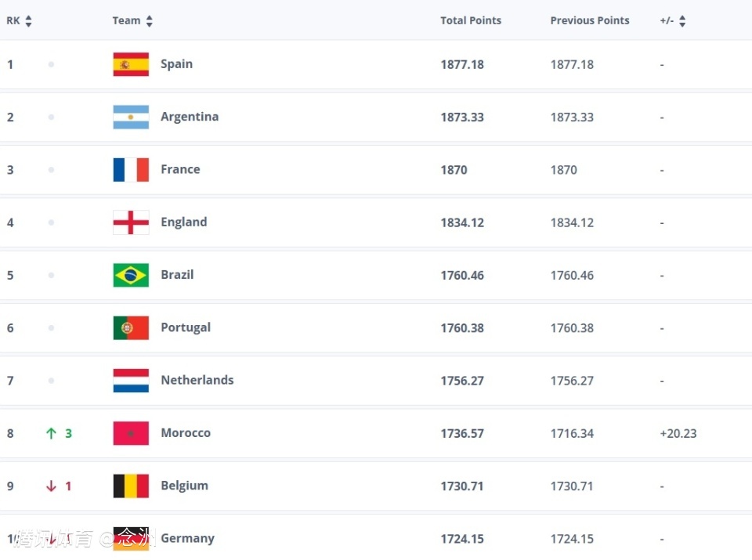Select the Germany team name
752x560 pixels.
coord(187,538)
